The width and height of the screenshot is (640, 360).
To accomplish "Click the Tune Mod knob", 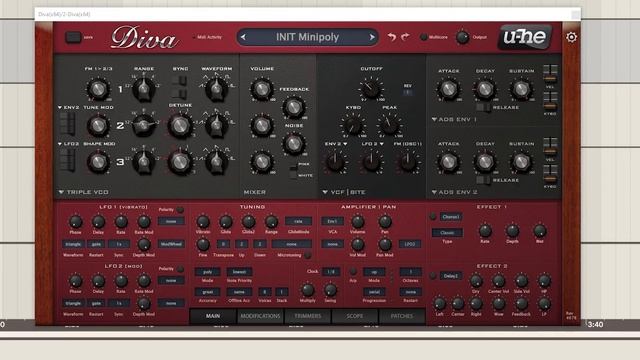I will (x=98, y=125).
